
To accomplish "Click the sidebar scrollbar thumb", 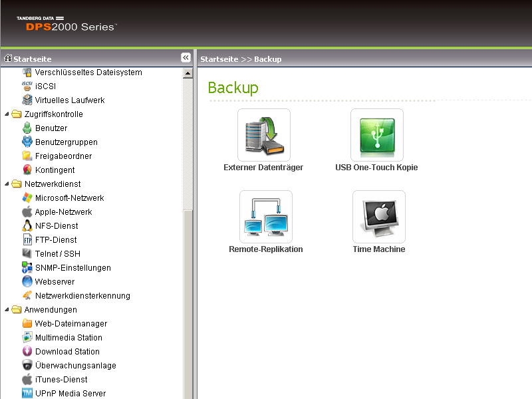I will pos(188,305).
